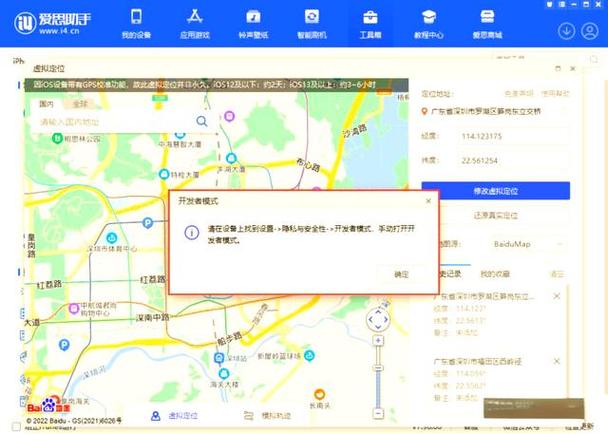Click the history list vertical scrollbar
This screenshot has width=608, height=434.
567,341
